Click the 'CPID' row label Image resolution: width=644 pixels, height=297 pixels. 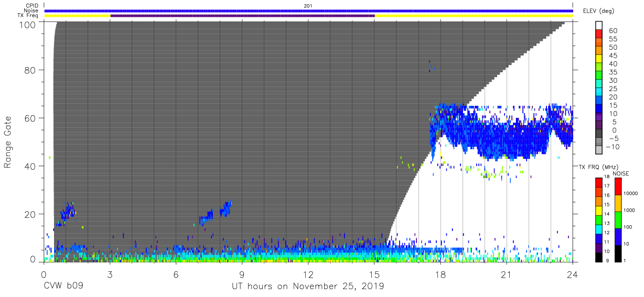pos(31,6)
